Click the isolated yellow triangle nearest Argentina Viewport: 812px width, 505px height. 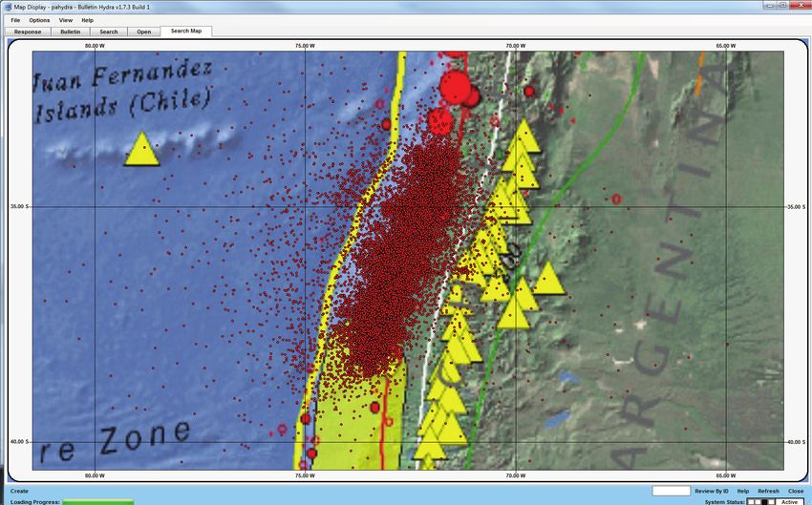(x=548, y=280)
